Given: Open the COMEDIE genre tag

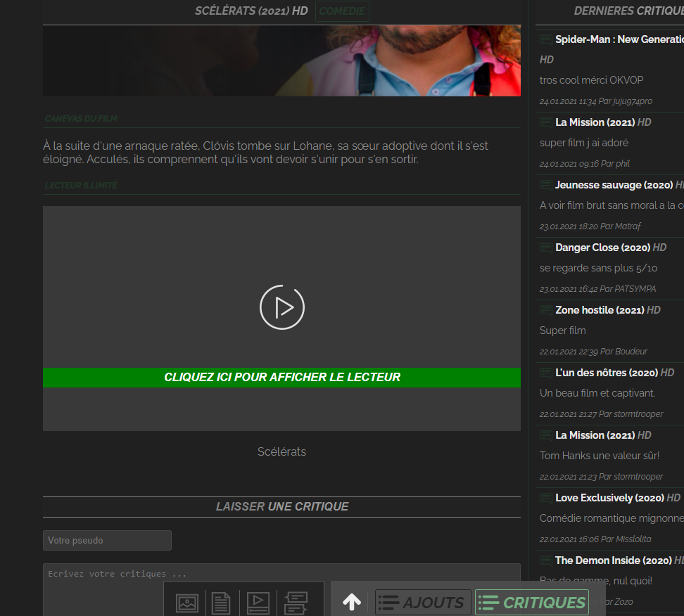Looking at the screenshot, I should pyautogui.click(x=342, y=11).
